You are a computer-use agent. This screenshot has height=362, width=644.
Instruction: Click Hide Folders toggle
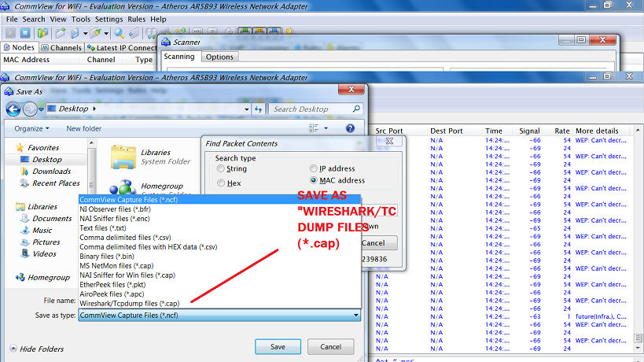coord(37,349)
